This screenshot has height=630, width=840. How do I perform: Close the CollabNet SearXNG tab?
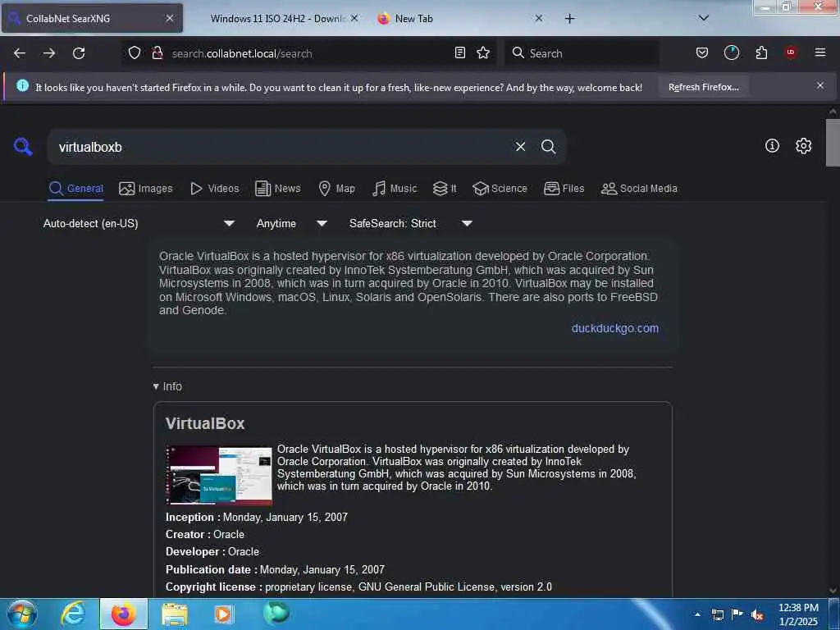170,18
